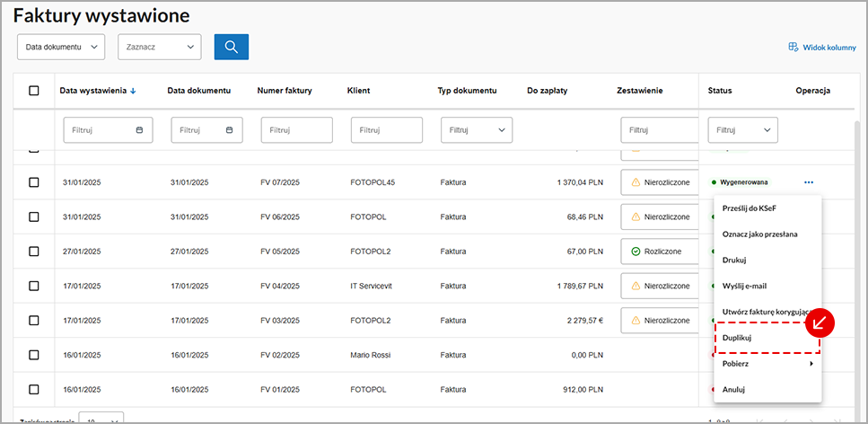Click the Klient filter input field
The width and height of the screenshot is (868, 424).
click(386, 130)
